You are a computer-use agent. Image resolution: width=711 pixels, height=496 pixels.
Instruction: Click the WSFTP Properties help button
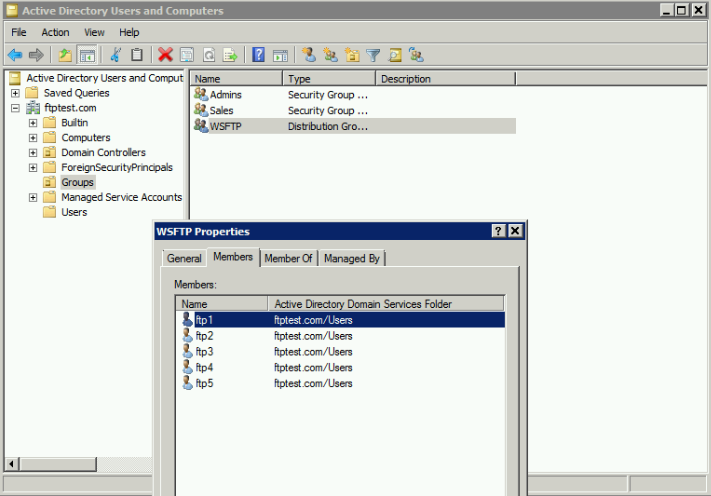[x=498, y=231]
